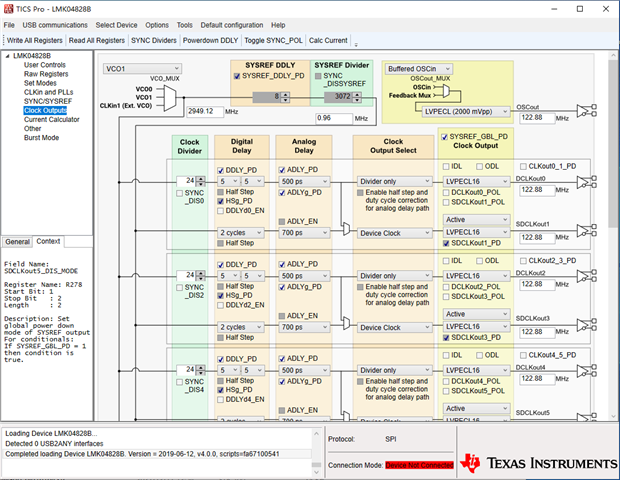This screenshot has height=480, width=620.
Task: Increment the SYSREF Divider 3072 stepper
Action: click(x=357, y=94)
